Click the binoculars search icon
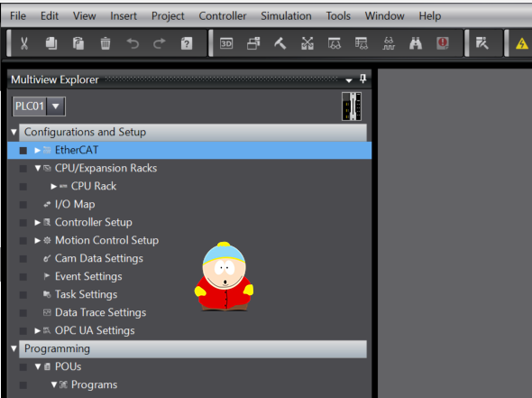 pyautogui.click(x=416, y=43)
